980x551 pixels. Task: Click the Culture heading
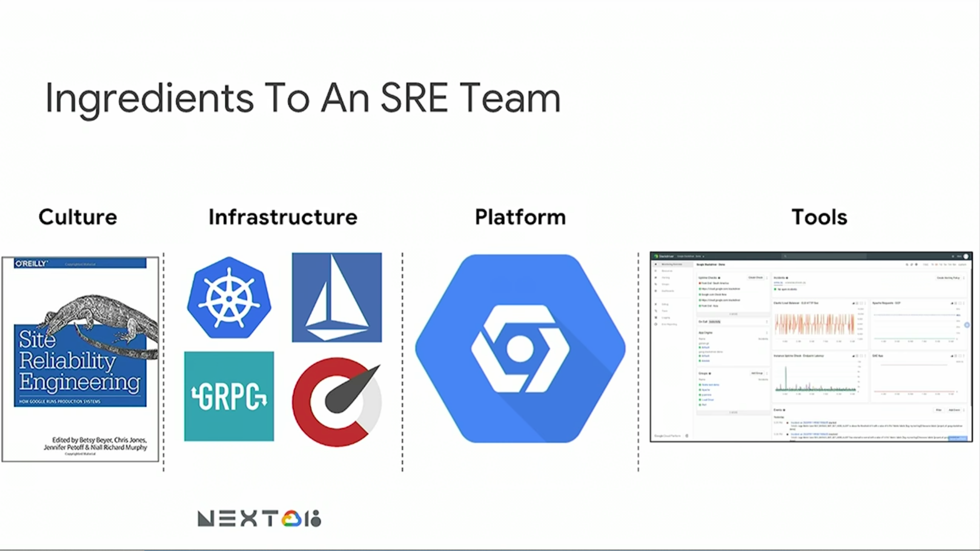pos(78,217)
